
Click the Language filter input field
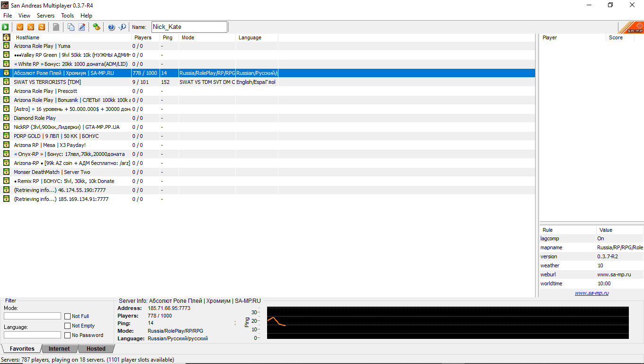coord(33,335)
